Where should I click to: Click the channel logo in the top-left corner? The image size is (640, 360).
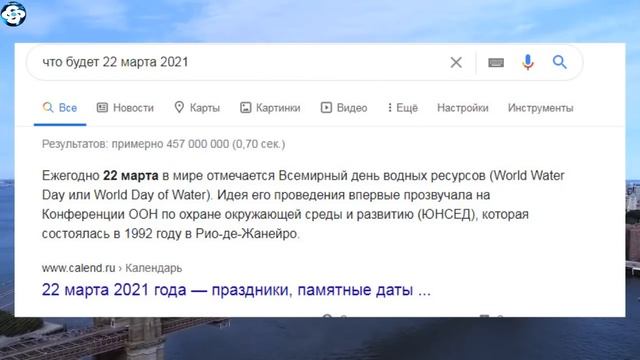tap(13, 14)
